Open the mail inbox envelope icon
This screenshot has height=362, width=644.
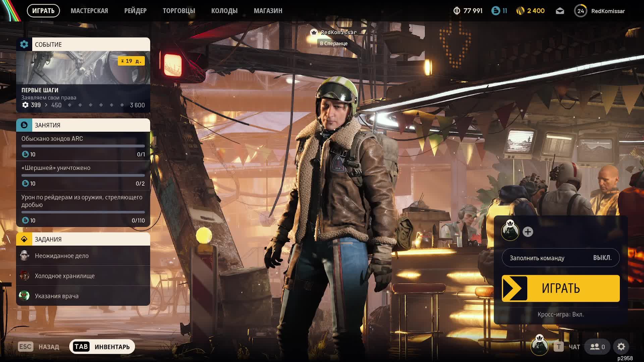559,11
